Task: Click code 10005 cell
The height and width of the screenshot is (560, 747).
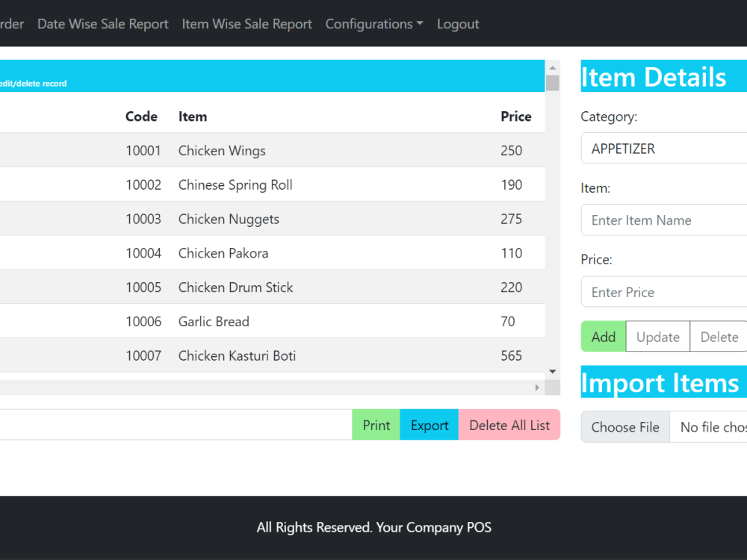Action: coord(143,287)
